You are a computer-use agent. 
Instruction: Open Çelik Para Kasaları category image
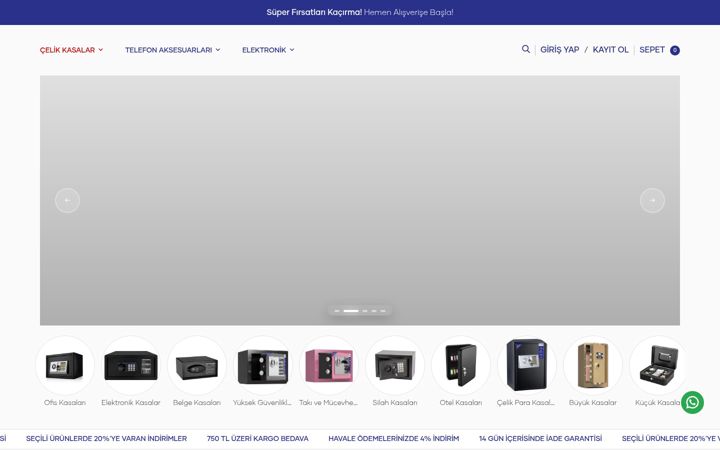tap(527, 366)
